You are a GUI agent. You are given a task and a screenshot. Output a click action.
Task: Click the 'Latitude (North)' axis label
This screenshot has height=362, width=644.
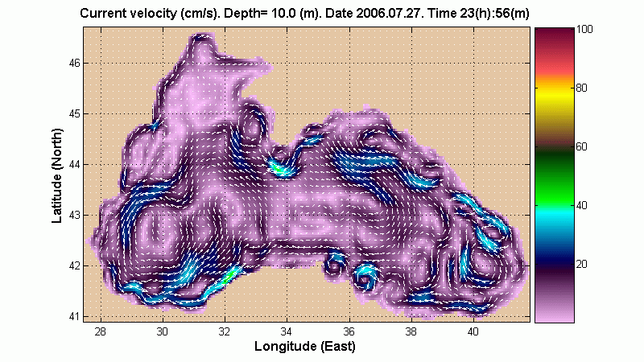57,175
